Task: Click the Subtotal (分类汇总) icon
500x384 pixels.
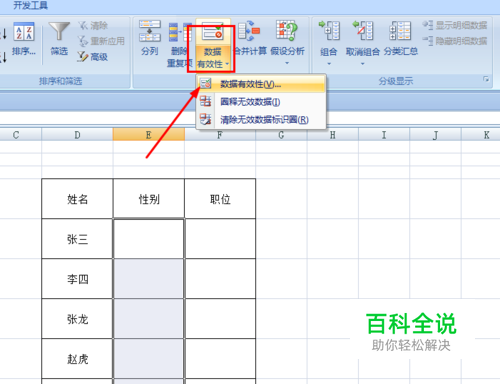Action: point(400,31)
